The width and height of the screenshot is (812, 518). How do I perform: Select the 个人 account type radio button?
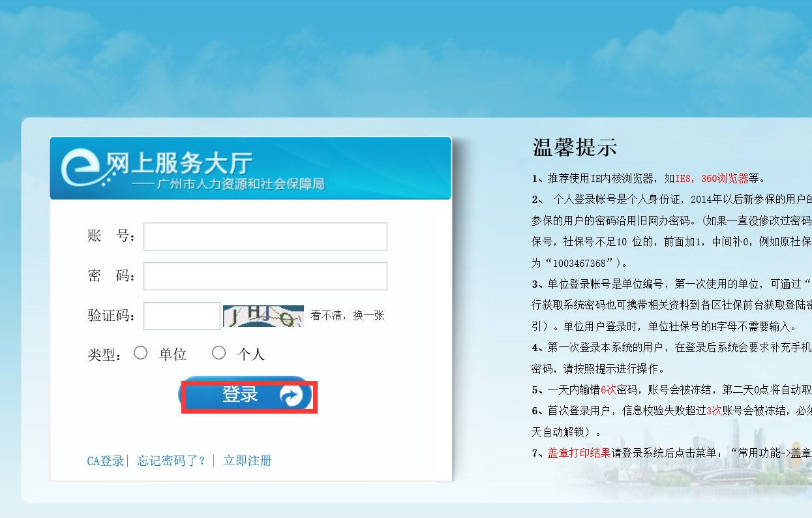[218, 352]
